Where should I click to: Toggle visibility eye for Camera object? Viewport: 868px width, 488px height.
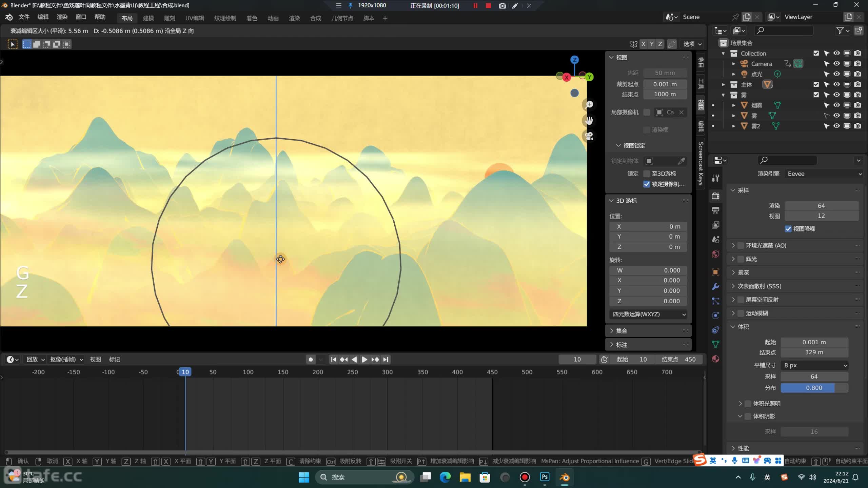point(836,64)
